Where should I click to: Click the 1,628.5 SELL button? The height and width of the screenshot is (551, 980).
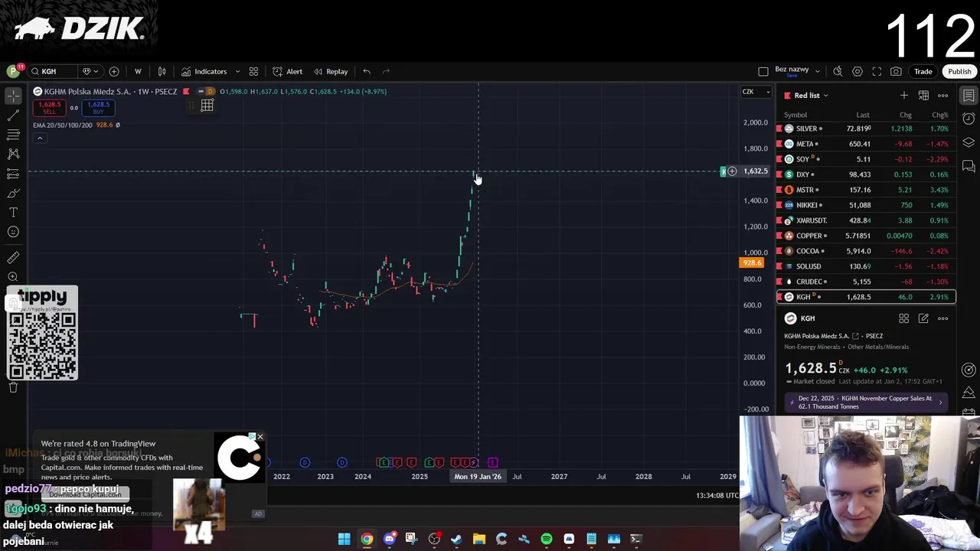[x=49, y=108]
